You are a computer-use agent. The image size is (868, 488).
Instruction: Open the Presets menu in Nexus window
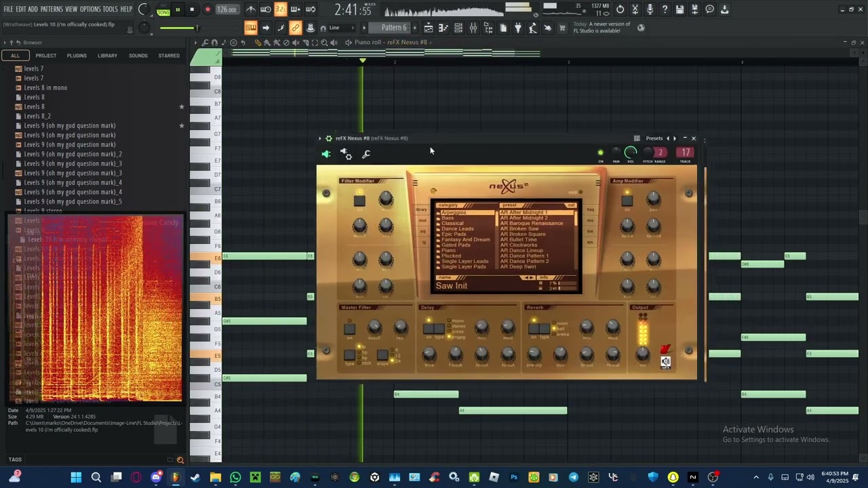[x=654, y=138]
